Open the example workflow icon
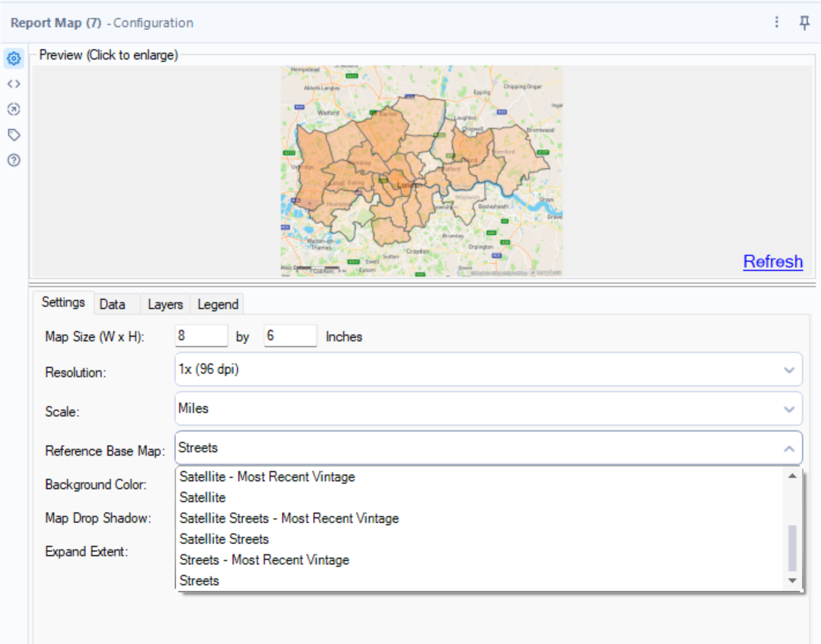 (x=14, y=109)
